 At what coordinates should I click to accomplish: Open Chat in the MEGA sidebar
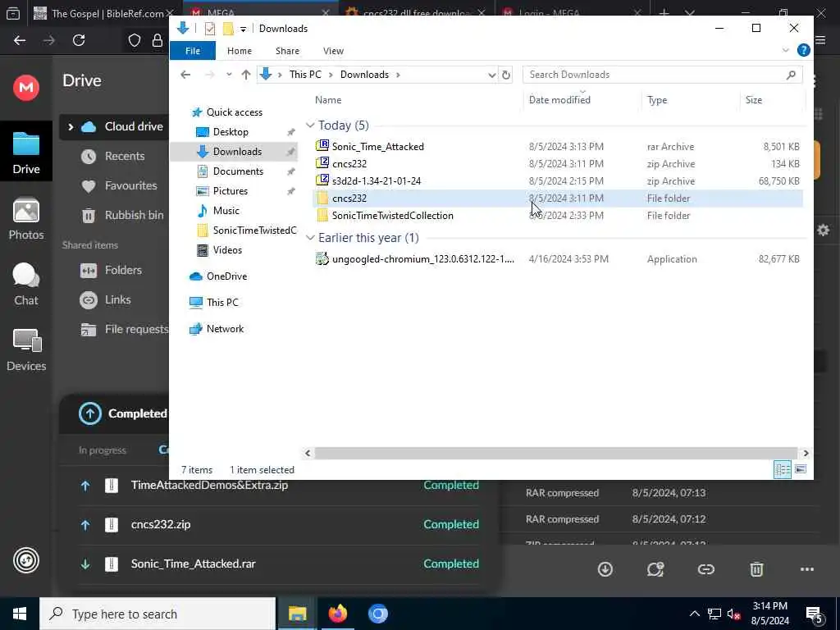click(26, 284)
